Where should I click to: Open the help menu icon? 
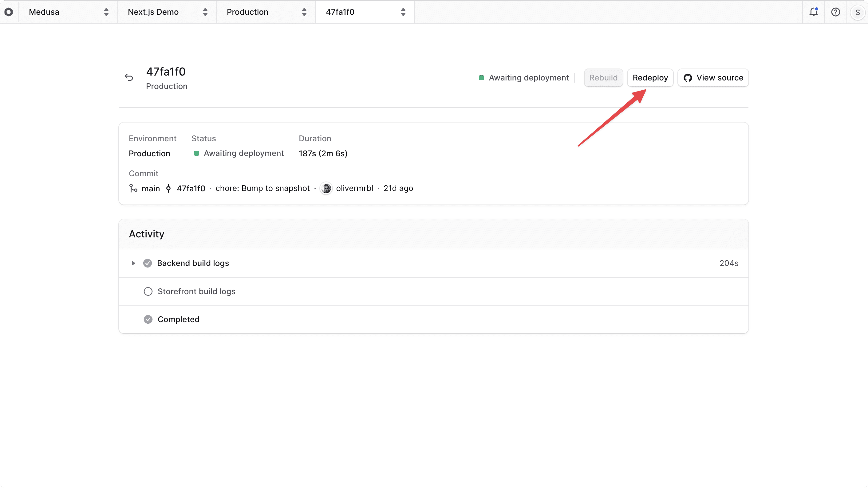coord(836,12)
